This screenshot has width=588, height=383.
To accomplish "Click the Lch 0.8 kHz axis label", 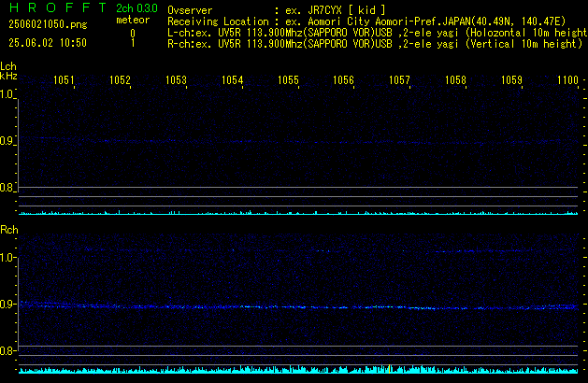I will click(7, 188).
